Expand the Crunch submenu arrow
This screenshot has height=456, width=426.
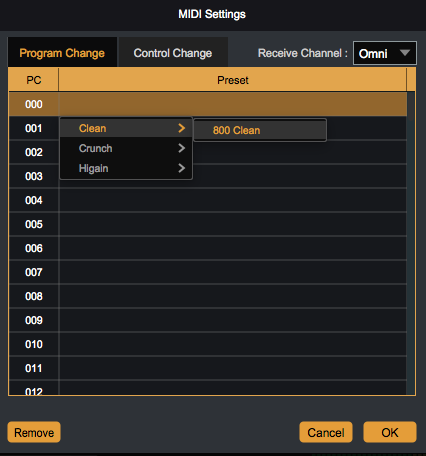pos(181,148)
